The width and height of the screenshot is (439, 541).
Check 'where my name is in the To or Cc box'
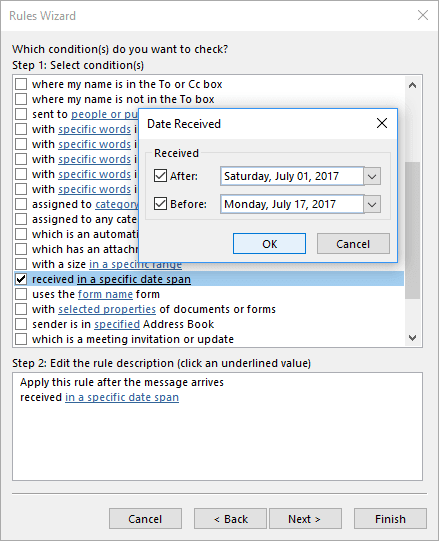point(21,84)
